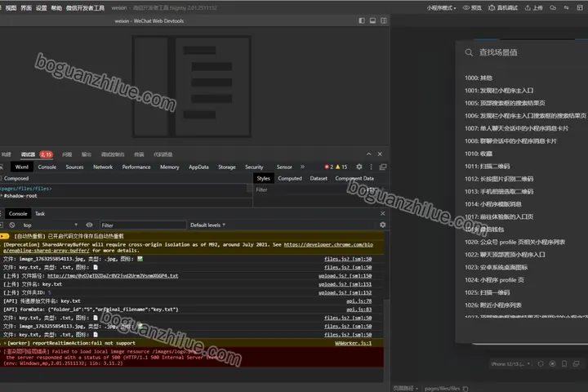Open the Sources tab
This screenshot has height=392, width=588.
pos(74,167)
